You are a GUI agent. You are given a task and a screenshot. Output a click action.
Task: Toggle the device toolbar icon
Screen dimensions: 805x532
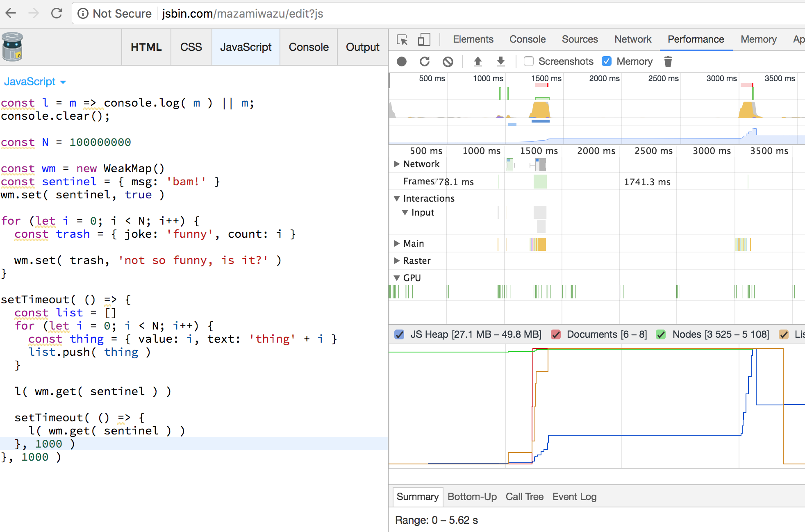424,40
